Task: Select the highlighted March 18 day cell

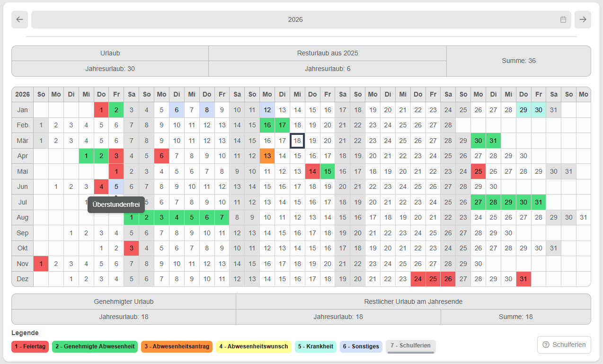Action: [x=297, y=141]
